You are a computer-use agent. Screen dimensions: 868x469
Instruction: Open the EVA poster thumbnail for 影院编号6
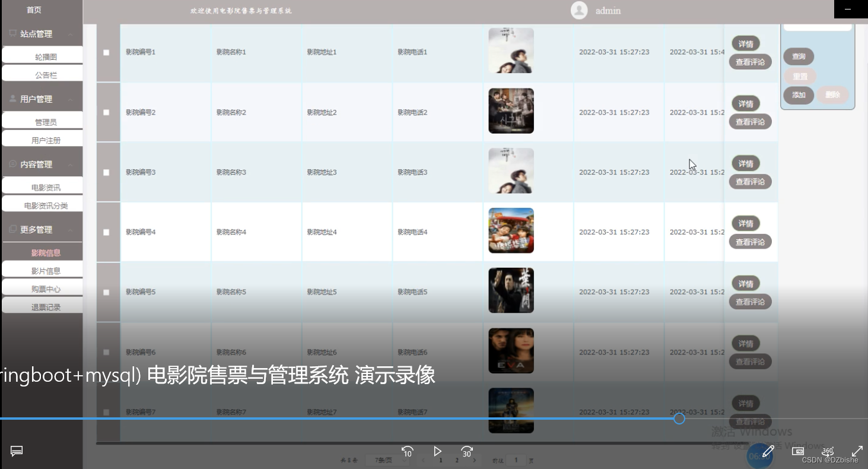coord(511,351)
